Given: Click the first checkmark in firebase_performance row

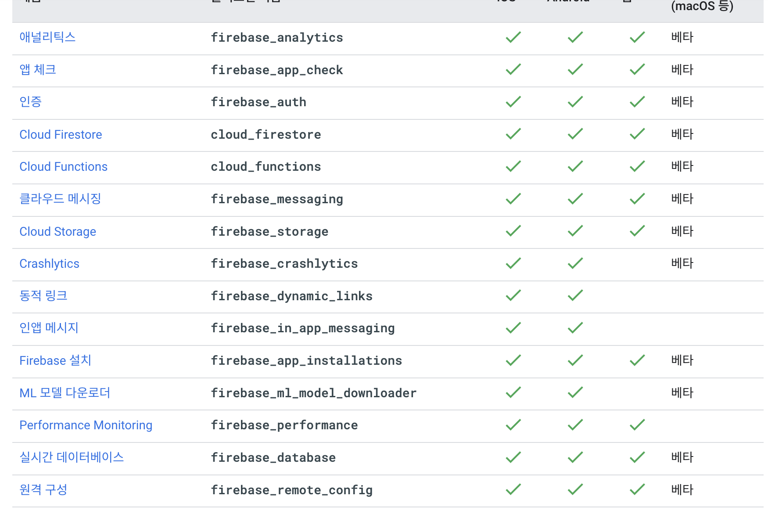Looking at the screenshot, I should pos(513,425).
